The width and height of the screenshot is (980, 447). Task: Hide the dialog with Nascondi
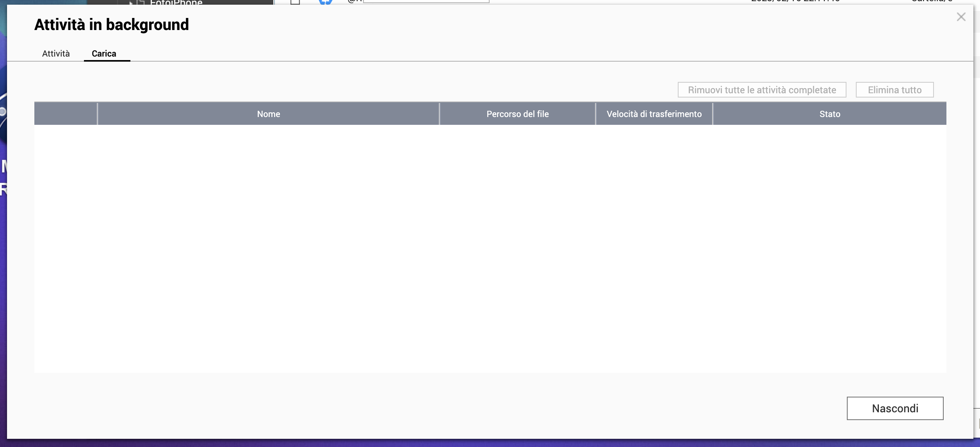(895, 408)
